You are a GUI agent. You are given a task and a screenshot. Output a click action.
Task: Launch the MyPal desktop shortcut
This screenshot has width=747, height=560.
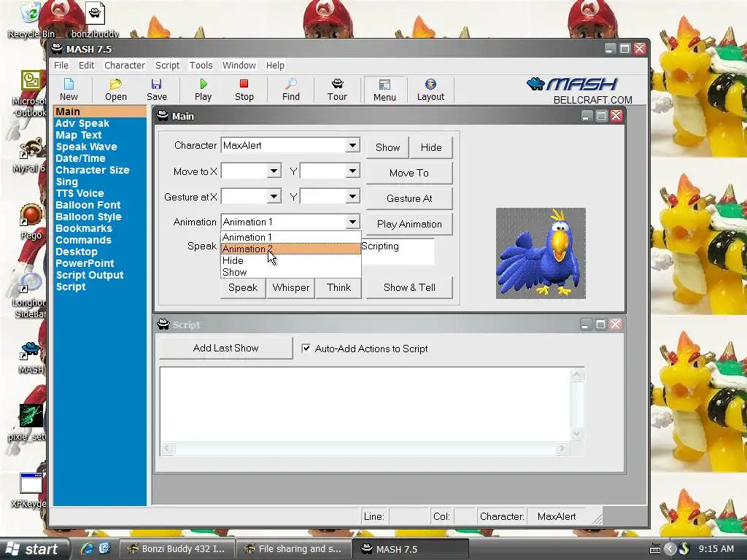point(29,156)
